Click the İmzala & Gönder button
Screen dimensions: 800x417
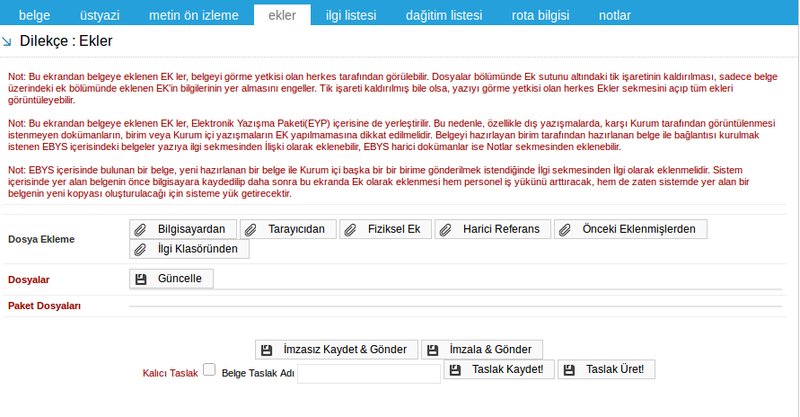click(x=482, y=349)
